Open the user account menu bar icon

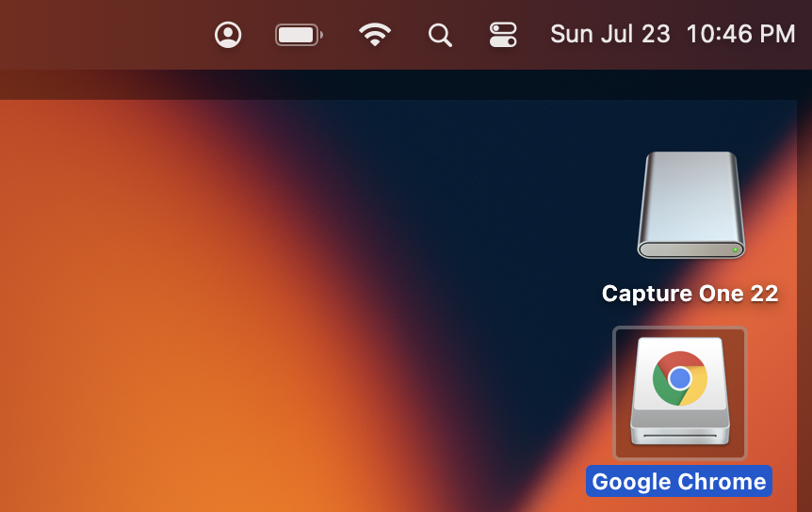[228, 35]
